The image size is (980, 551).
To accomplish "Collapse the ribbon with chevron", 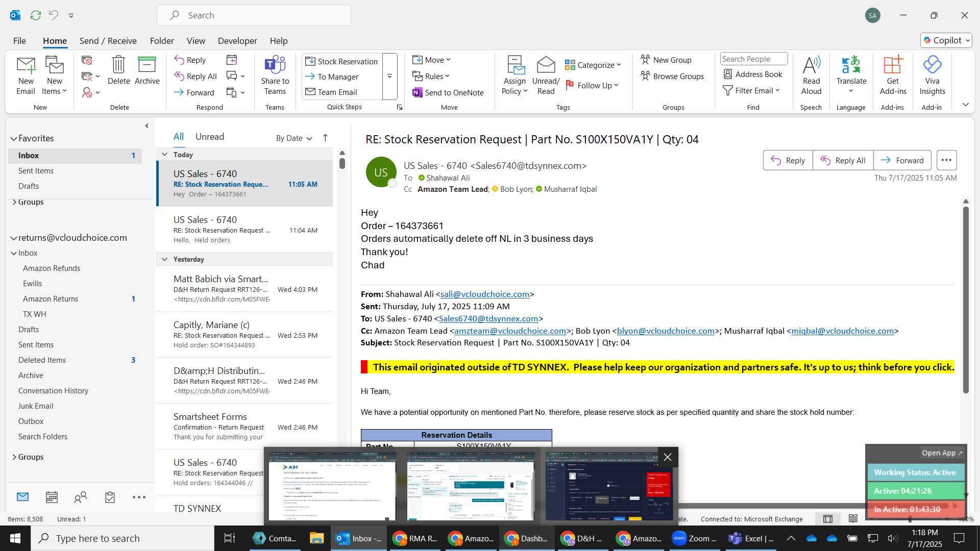I will (966, 104).
